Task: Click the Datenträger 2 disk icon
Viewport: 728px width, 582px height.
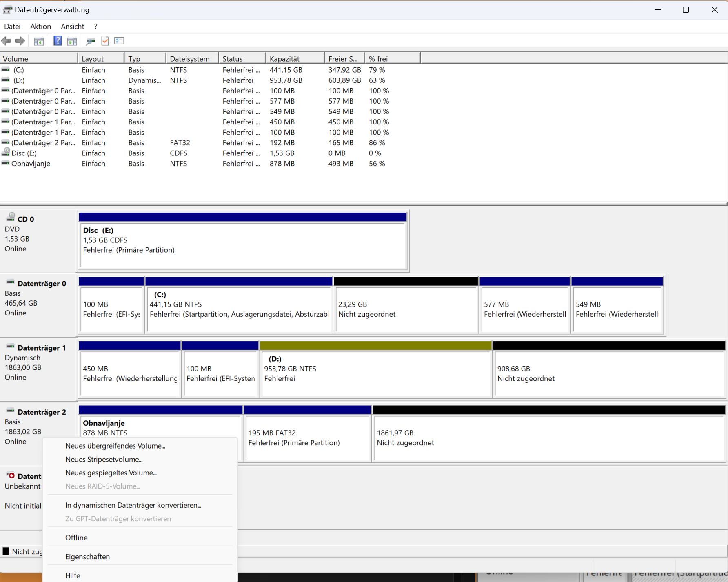Action: pos(11,411)
